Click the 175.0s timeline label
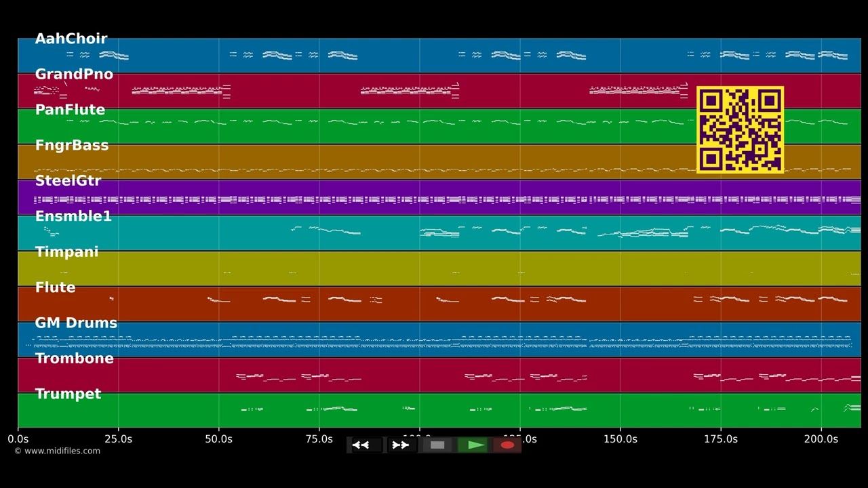 720,439
